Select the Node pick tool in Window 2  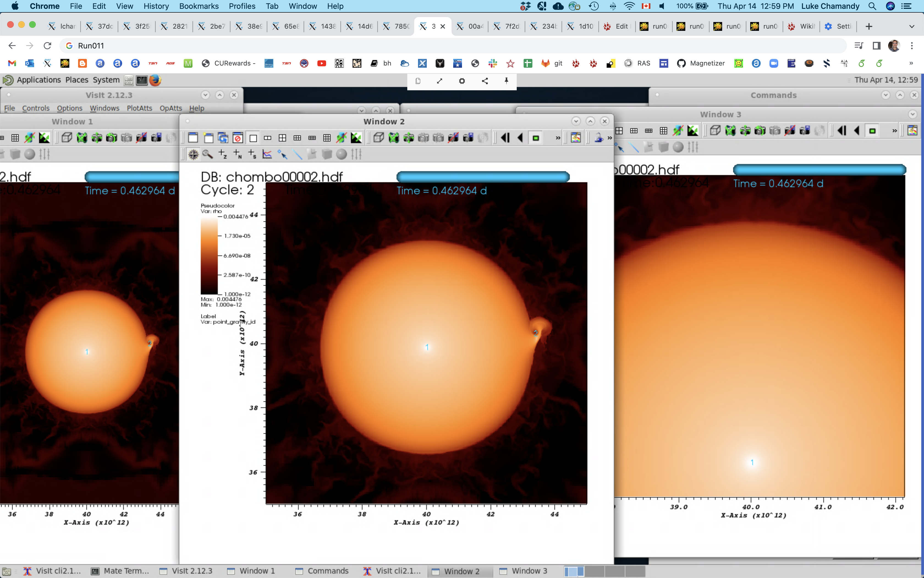point(238,154)
